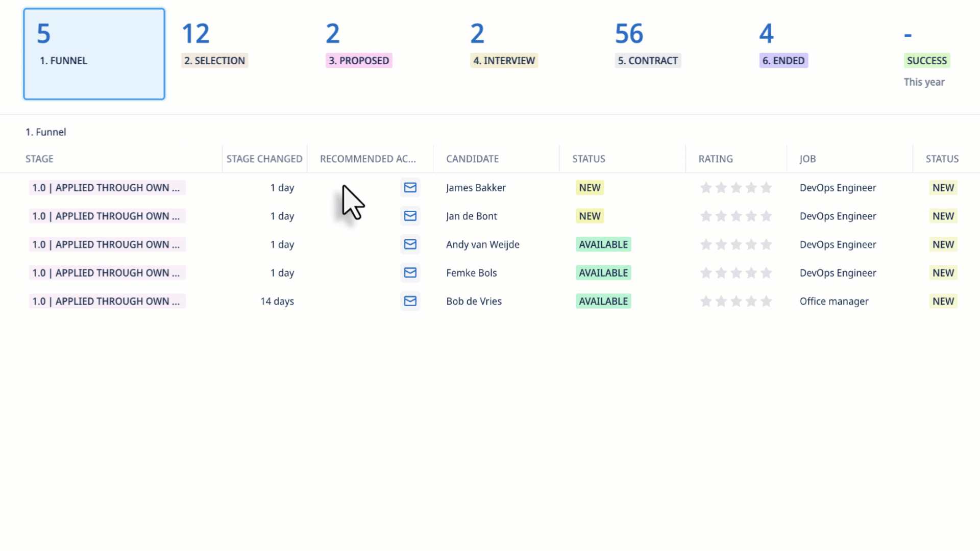Click the email icon for Jan de Bont
This screenshot has height=551, width=980.
[x=410, y=216]
